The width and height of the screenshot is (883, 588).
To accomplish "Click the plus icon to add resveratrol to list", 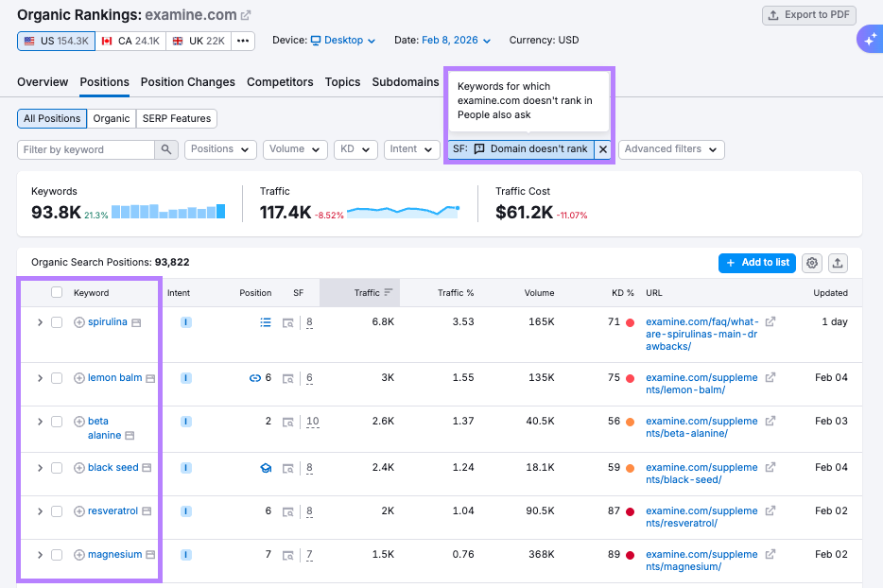I will tap(78, 510).
